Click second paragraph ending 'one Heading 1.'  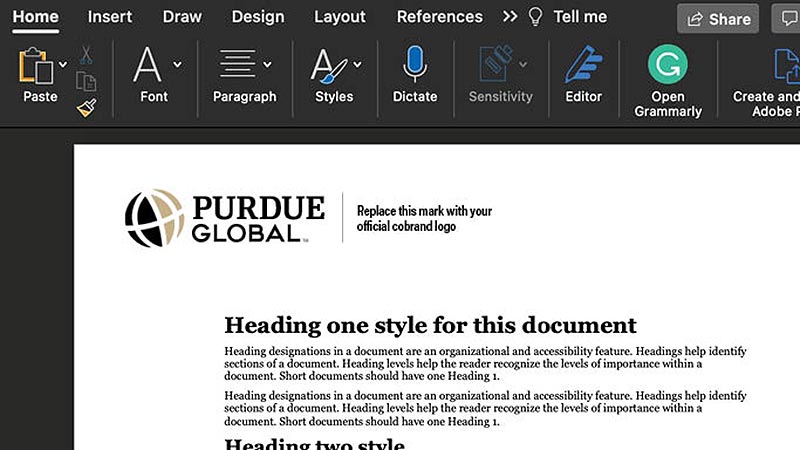point(485,408)
